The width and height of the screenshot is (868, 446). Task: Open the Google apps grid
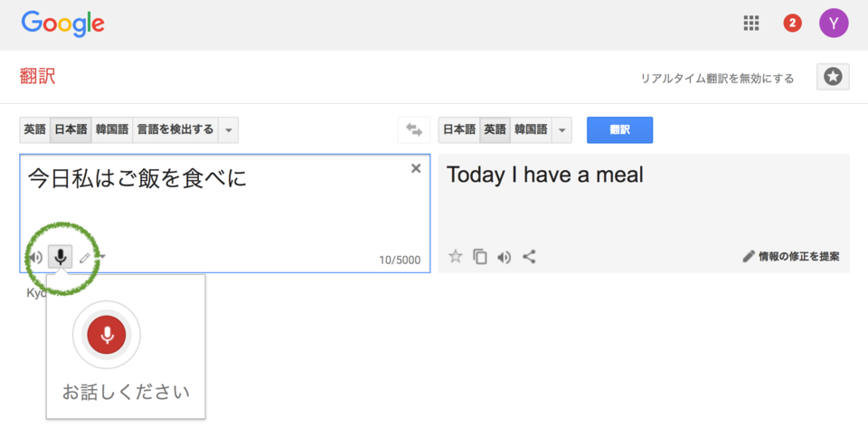point(750,24)
